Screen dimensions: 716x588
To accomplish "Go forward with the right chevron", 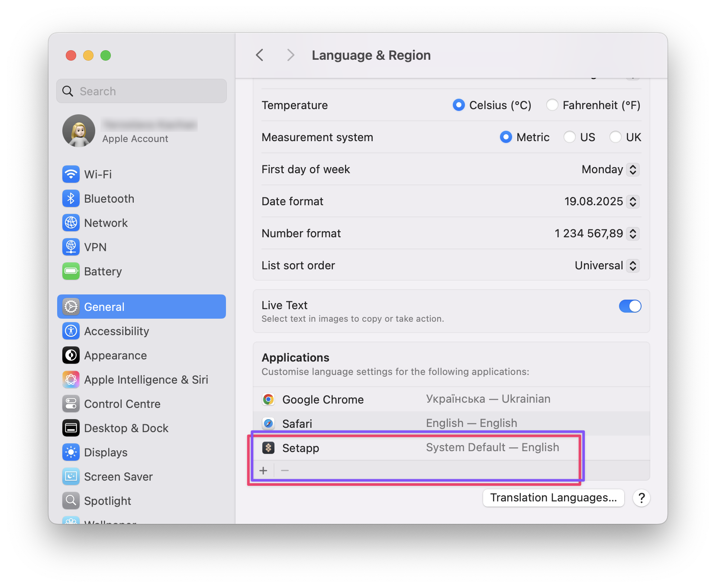I will (x=290, y=55).
